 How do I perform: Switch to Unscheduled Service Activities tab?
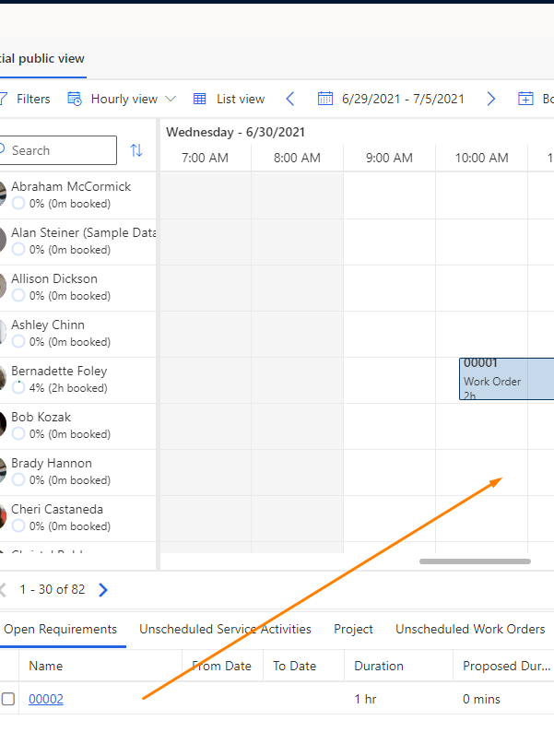pos(225,629)
